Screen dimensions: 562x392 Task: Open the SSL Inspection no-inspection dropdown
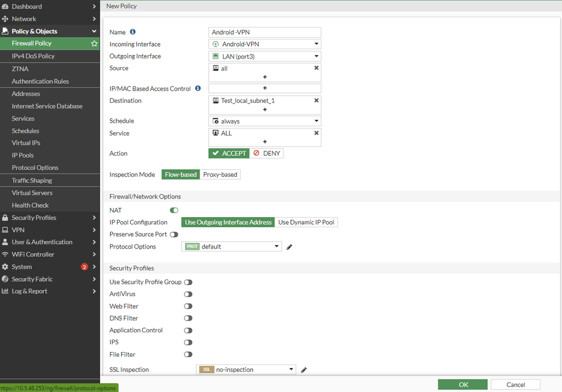click(246, 370)
